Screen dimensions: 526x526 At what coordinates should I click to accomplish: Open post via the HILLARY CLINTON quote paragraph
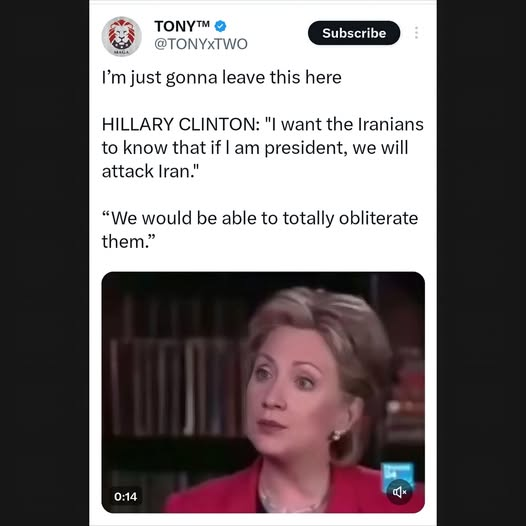coord(263,148)
